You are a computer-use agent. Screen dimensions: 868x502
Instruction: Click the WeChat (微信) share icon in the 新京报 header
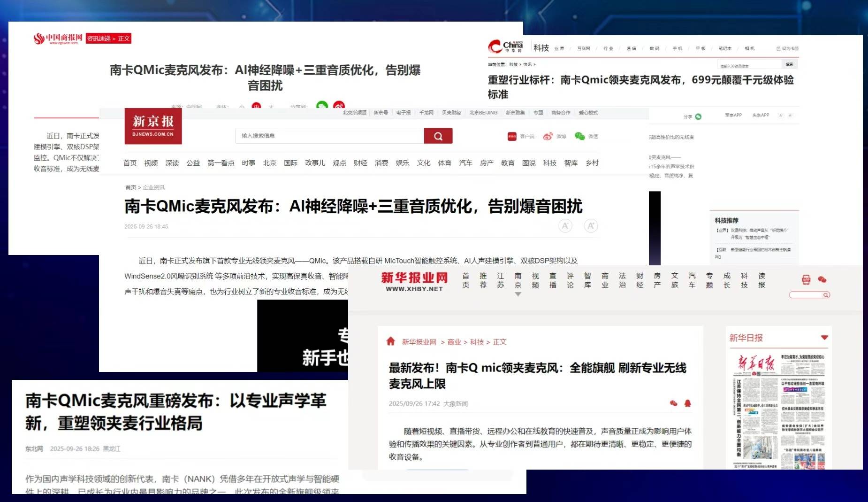pos(580,137)
